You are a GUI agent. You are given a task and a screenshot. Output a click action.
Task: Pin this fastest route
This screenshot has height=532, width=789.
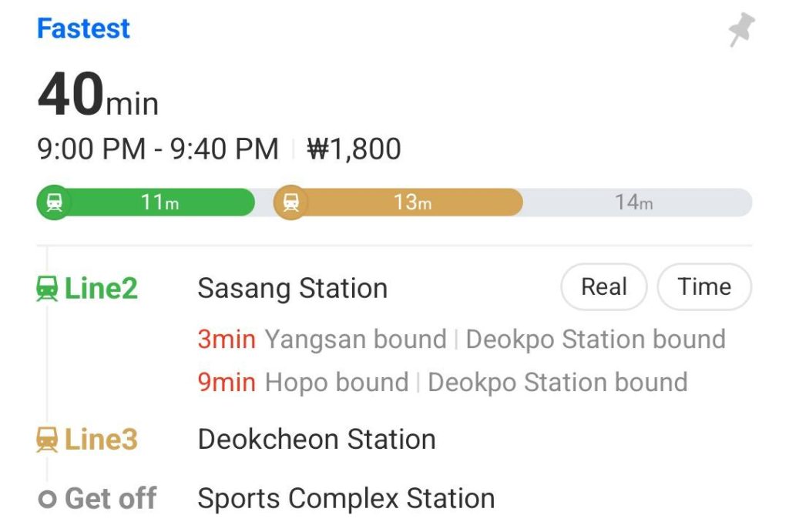coord(741,31)
